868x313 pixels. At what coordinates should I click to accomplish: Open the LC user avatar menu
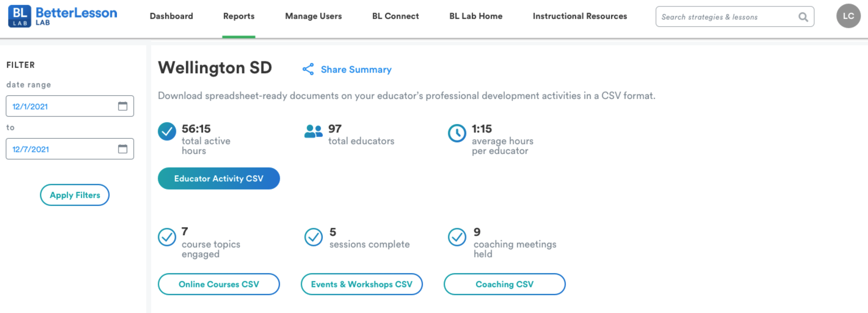point(848,16)
